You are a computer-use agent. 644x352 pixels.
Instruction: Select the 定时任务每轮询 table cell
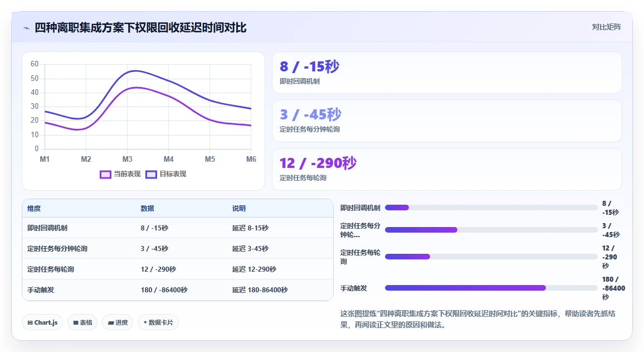coord(51,269)
